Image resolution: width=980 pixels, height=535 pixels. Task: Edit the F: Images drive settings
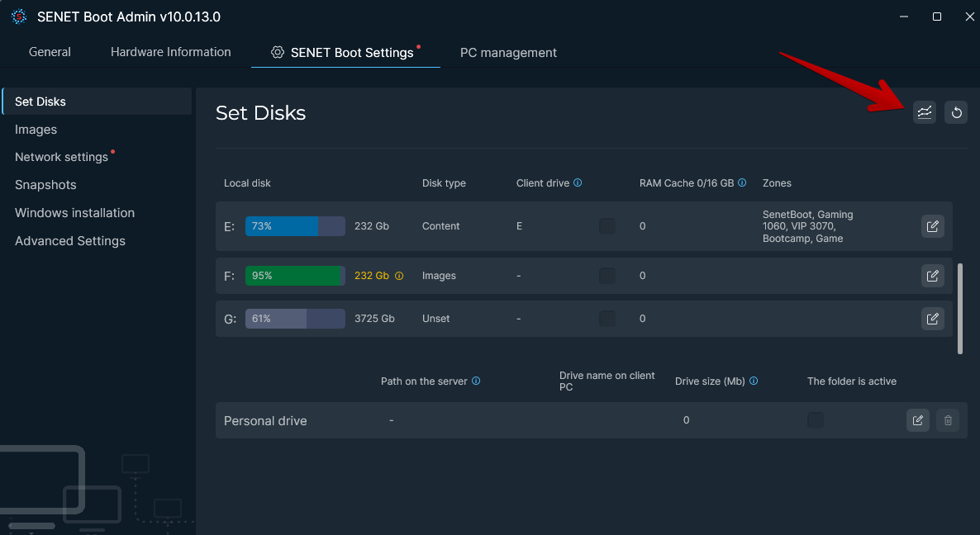[x=932, y=276]
